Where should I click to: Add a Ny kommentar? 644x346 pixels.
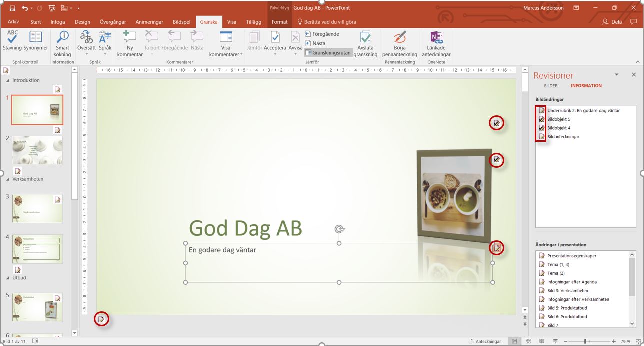coord(130,44)
